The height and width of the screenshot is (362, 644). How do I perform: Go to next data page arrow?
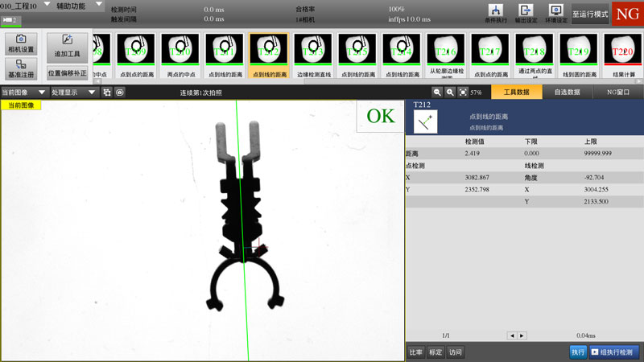pos(522,335)
